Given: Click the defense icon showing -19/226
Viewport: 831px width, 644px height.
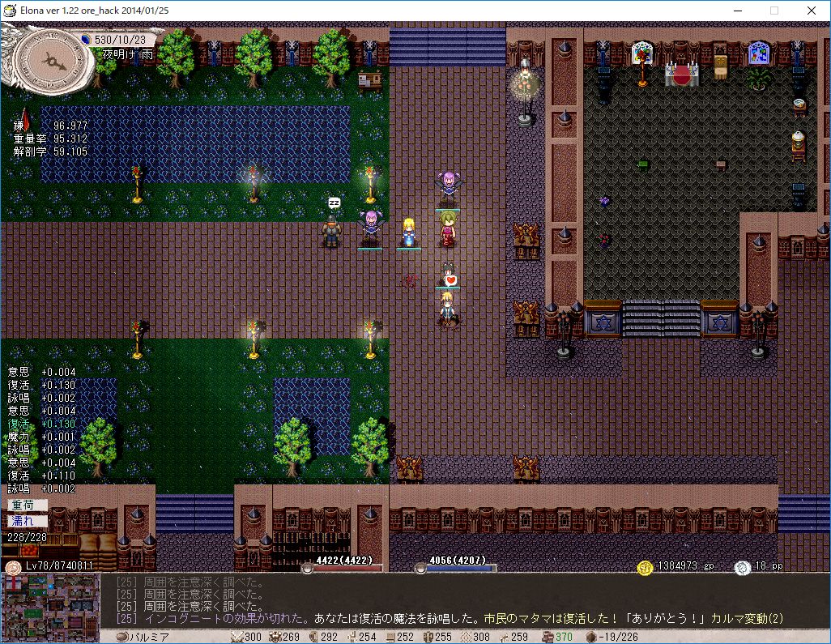Looking at the screenshot, I should [x=591, y=637].
